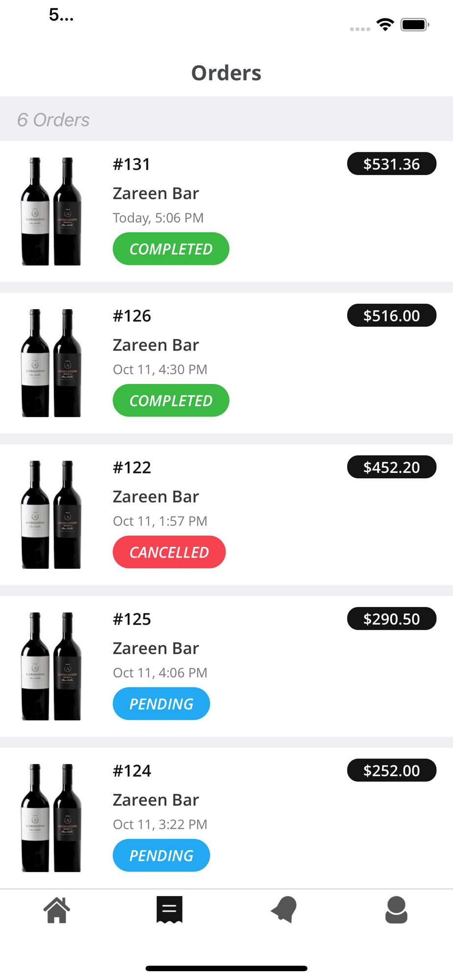Screen dimensions: 453x980
Task: Open order #126 wine bottle thumbnail
Action: pos(51,363)
